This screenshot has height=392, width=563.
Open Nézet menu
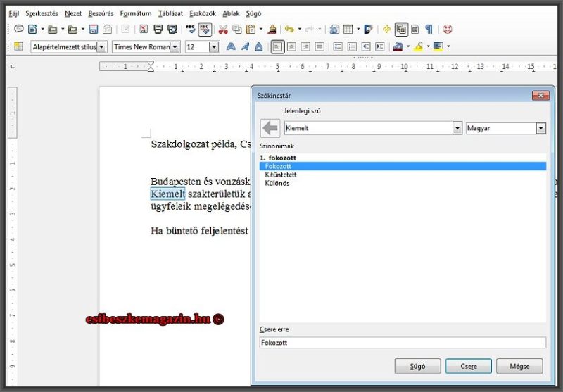(x=73, y=13)
